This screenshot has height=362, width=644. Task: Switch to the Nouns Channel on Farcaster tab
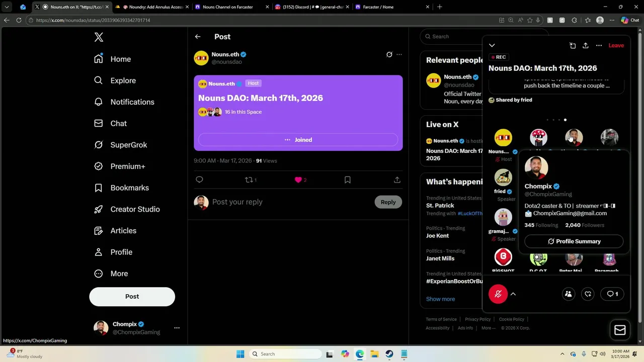point(232,7)
